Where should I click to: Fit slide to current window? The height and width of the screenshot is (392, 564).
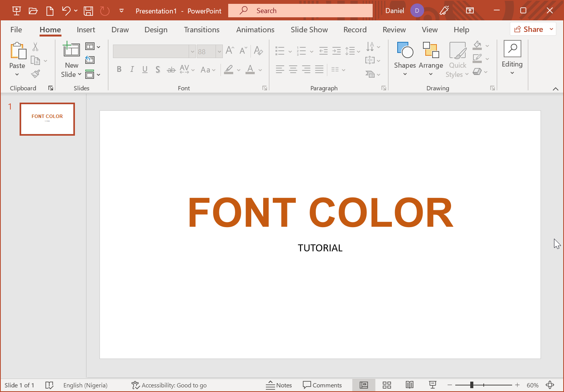[x=550, y=385]
